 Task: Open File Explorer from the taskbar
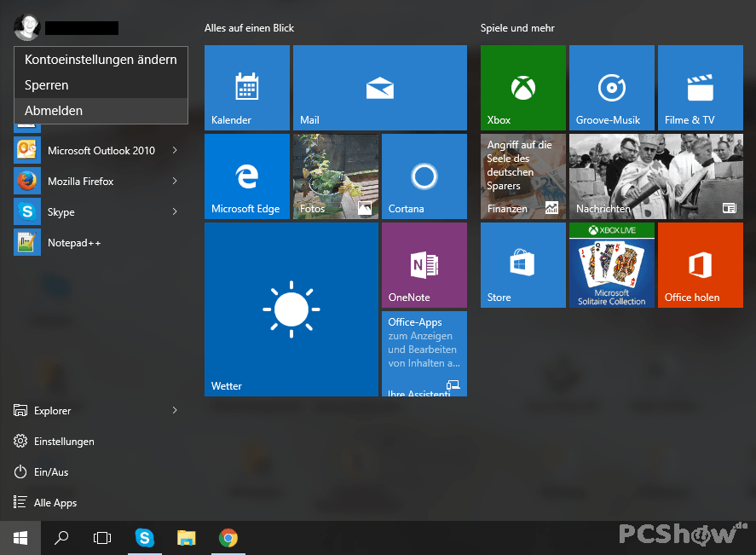[x=186, y=538]
